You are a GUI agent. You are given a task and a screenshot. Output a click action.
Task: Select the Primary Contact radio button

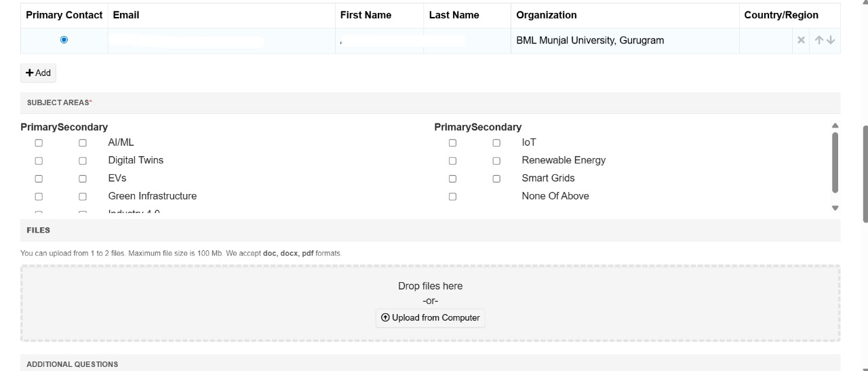coord(64,40)
